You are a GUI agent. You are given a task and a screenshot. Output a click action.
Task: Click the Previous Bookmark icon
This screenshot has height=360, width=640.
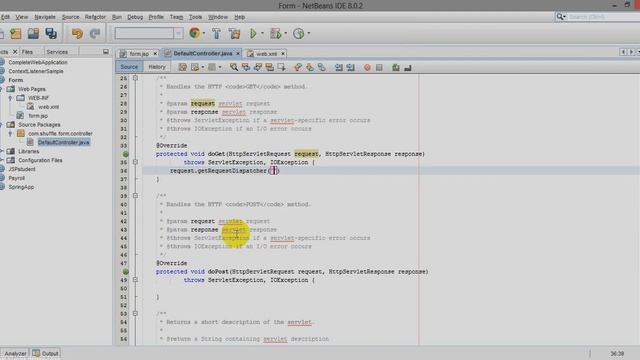click(298, 67)
